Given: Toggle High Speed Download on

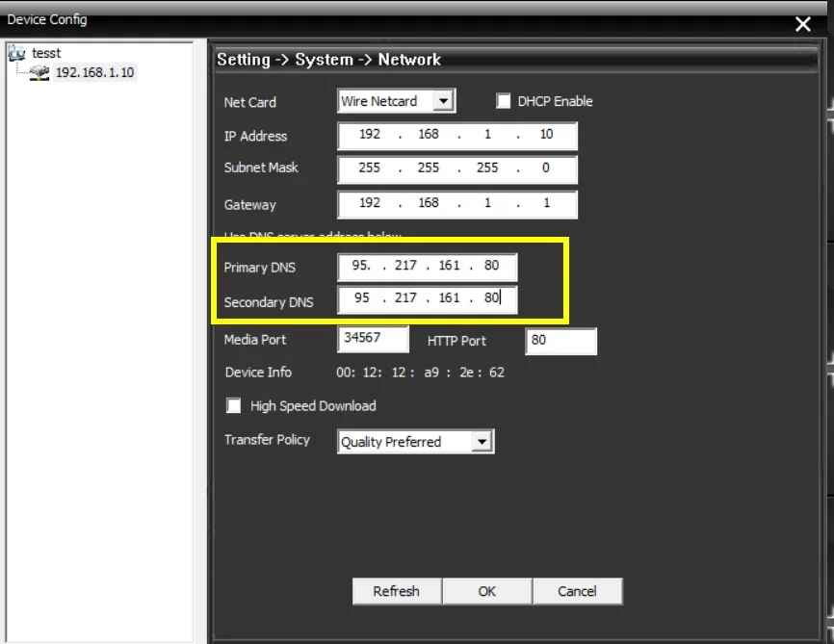Looking at the screenshot, I should pyautogui.click(x=234, y=405).
